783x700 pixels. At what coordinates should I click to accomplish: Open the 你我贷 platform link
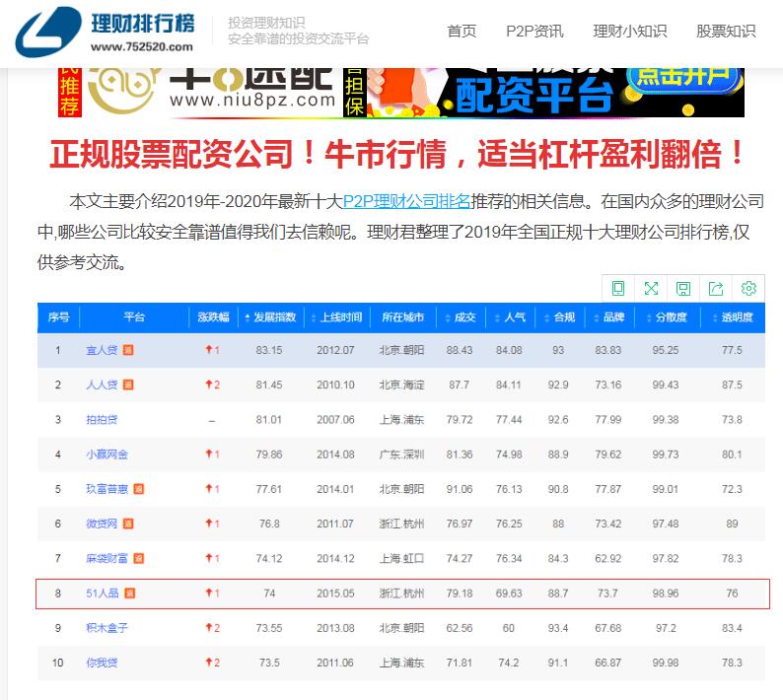(102, 663)
